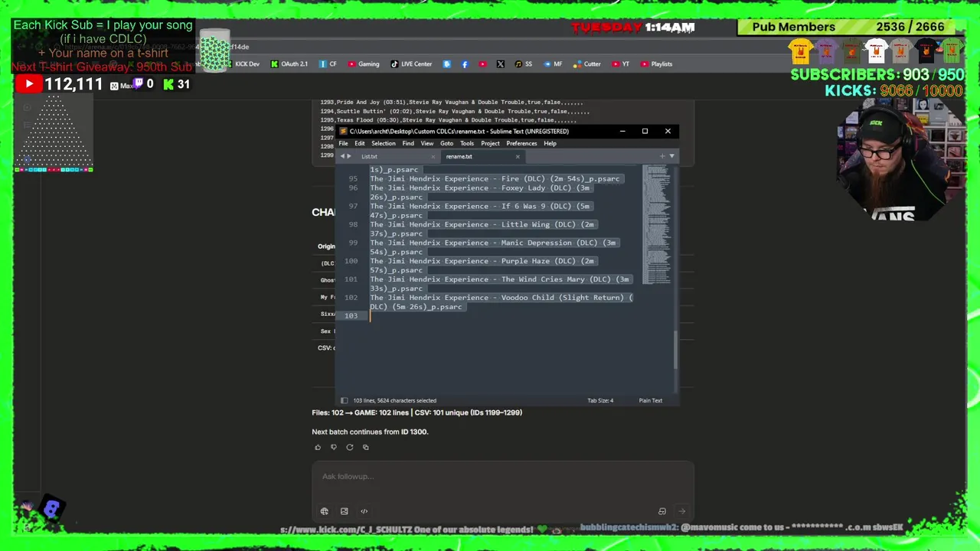980x551 pixels.
Task: Click the Files: 102 GAME: 102 lines summary line
Action: pos(416,412)
